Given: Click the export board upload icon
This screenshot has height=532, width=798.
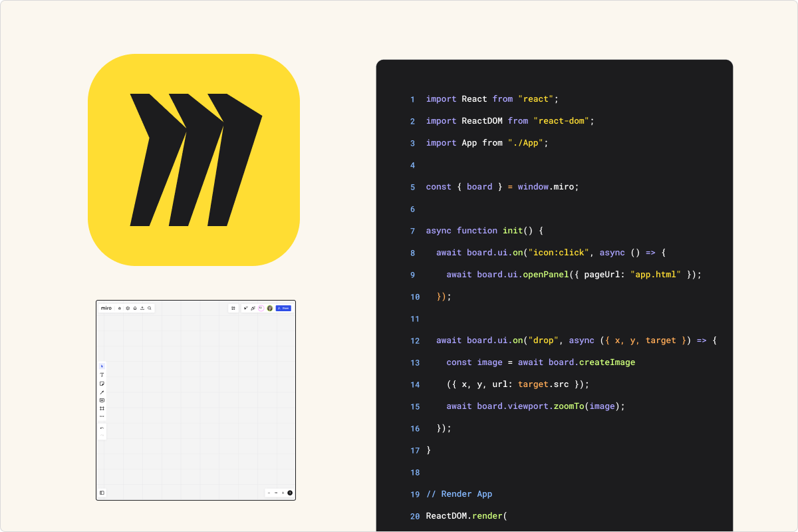Looking at the screenshot, I should coord(142,309).
